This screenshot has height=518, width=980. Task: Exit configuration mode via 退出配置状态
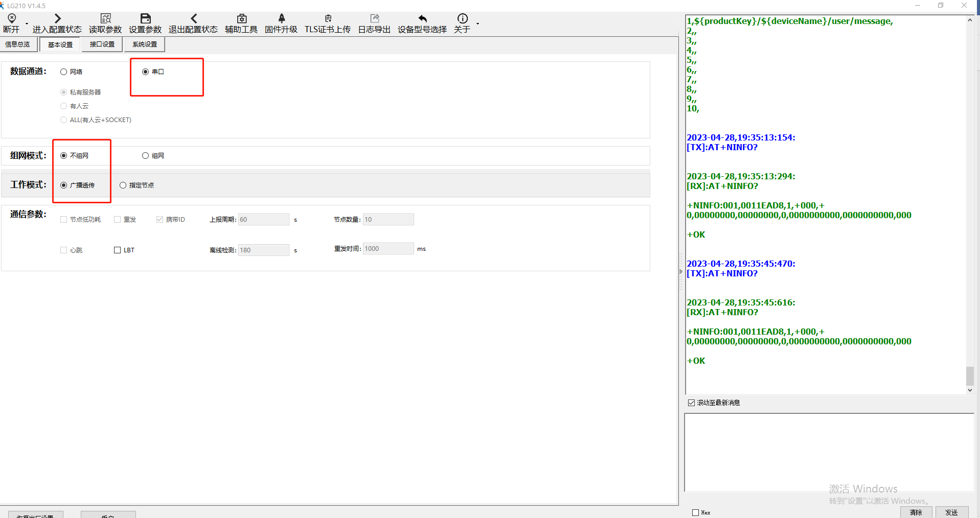(193, 19)
